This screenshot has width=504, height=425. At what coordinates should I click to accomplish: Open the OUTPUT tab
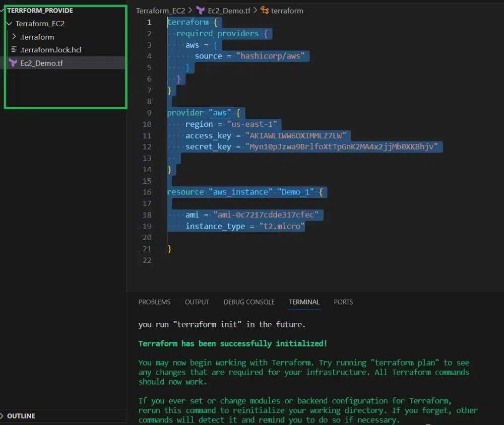(197, 302)
